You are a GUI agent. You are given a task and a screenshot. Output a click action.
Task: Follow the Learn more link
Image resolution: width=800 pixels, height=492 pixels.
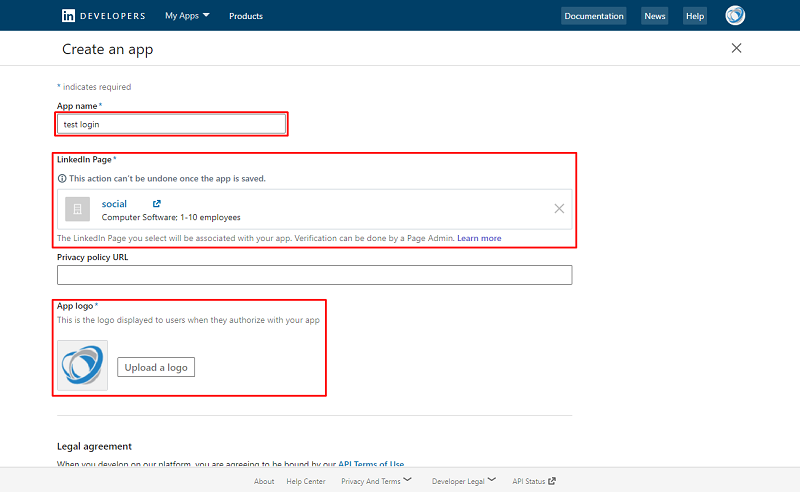pos(479,238)
